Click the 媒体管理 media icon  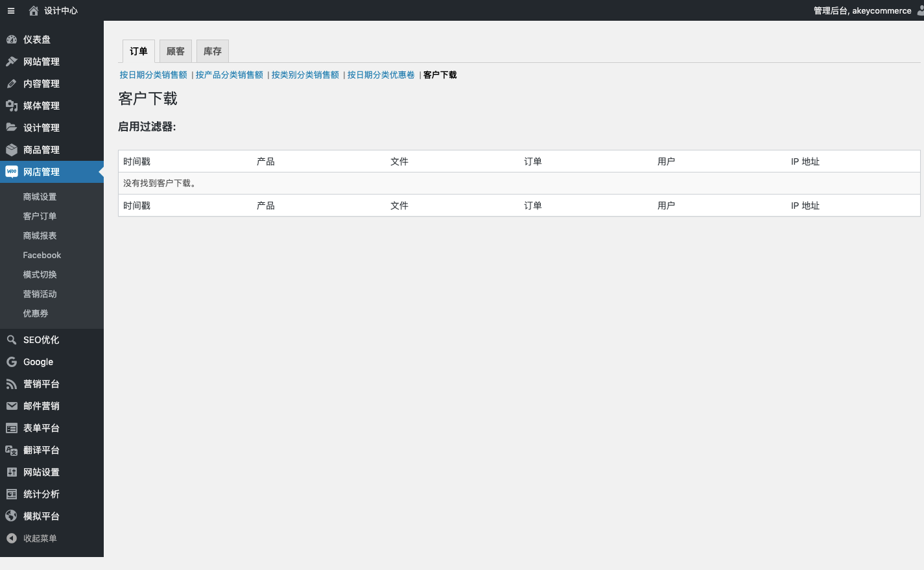click(12, 106)
